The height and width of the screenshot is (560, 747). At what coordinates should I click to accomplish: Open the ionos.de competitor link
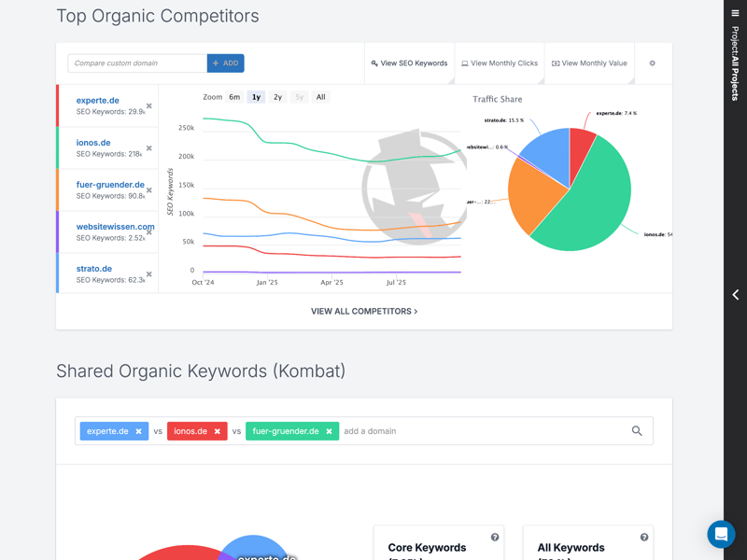tap(93, 143)
